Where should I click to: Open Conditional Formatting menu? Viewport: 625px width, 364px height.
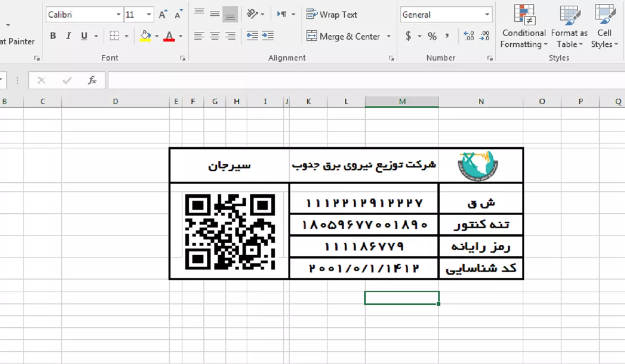tap(524, 26)
